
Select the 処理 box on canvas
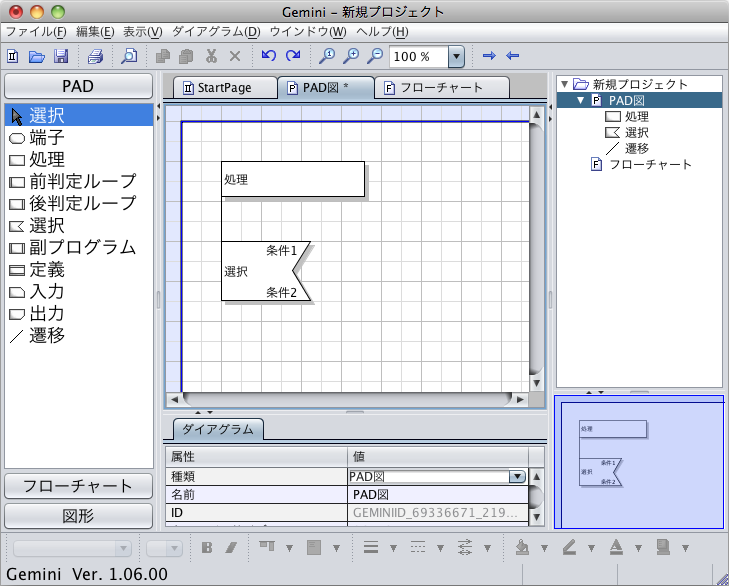pyautogui.click(x=293, y=179)
